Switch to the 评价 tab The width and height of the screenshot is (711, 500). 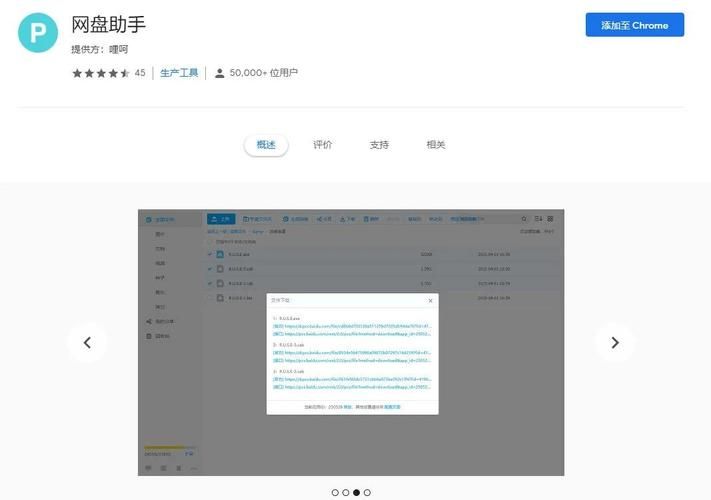click(322, 145)
